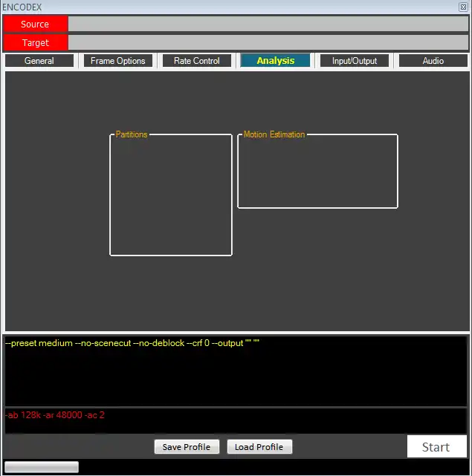Open the Audio tab

click(x=433, y=61)
